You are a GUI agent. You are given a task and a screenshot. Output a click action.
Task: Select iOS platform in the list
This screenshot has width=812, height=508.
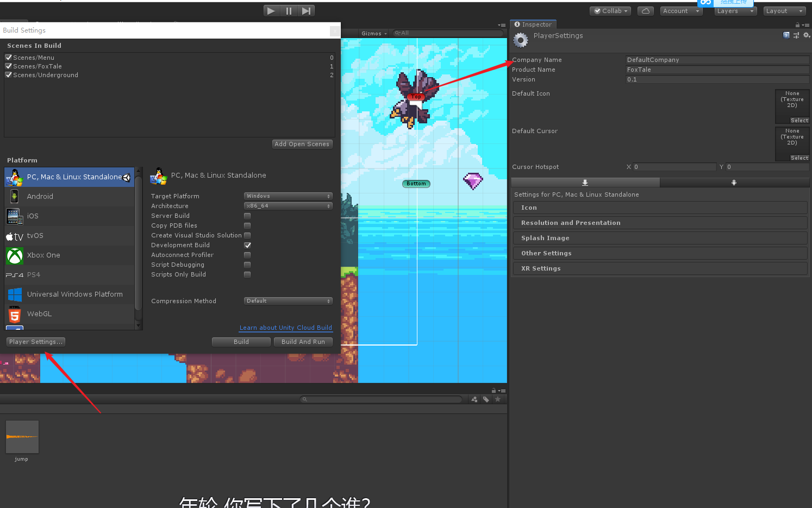(69, 216)
